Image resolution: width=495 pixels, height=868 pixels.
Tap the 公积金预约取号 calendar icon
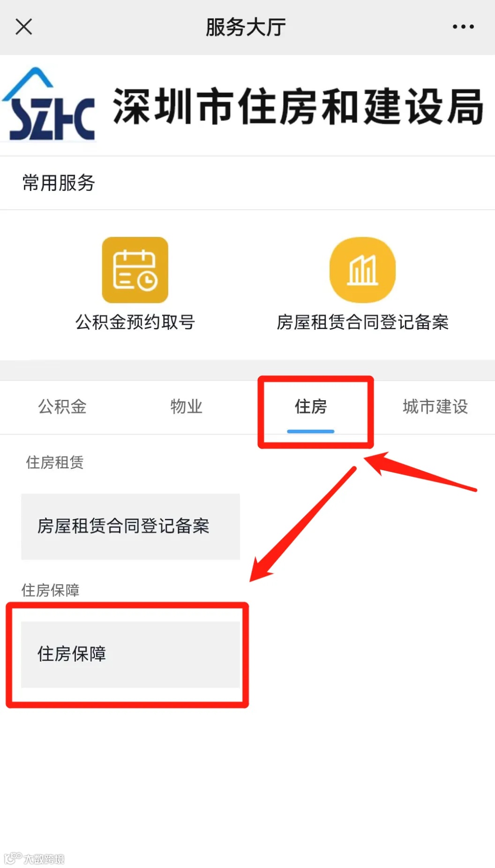click(x=135, y=270)
